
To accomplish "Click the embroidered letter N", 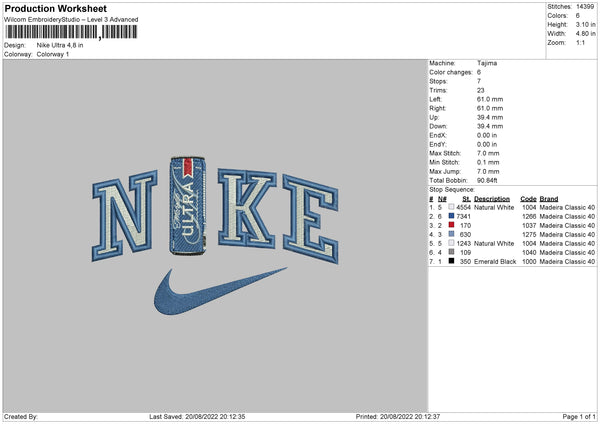I will (x=125, y=216).
